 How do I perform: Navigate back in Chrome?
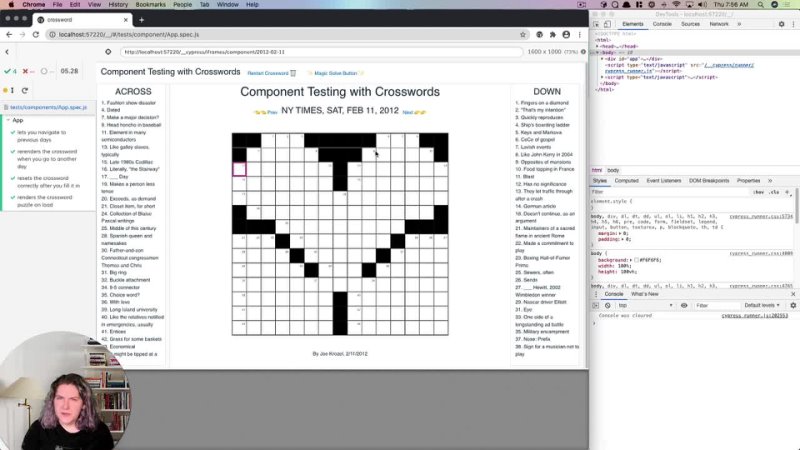9,35
